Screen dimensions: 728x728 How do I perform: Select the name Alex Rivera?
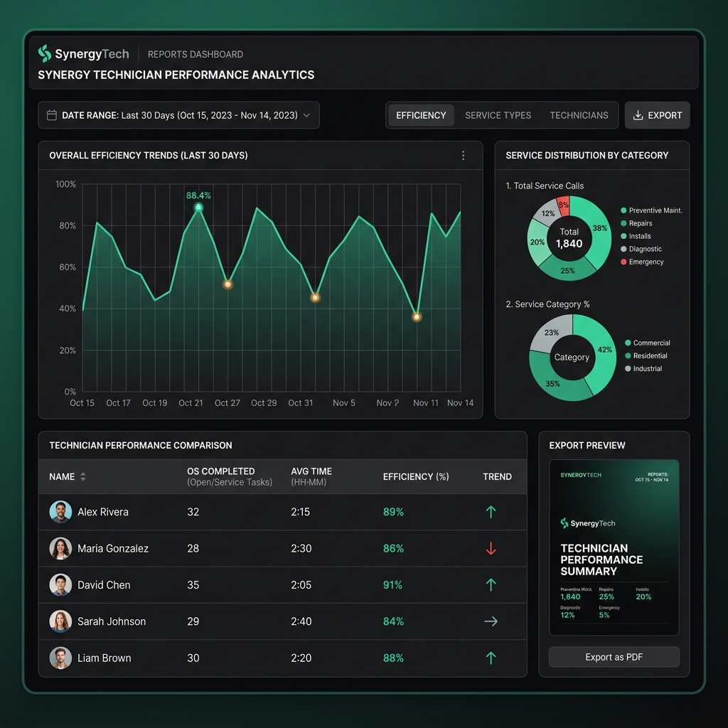pos(103,512)
